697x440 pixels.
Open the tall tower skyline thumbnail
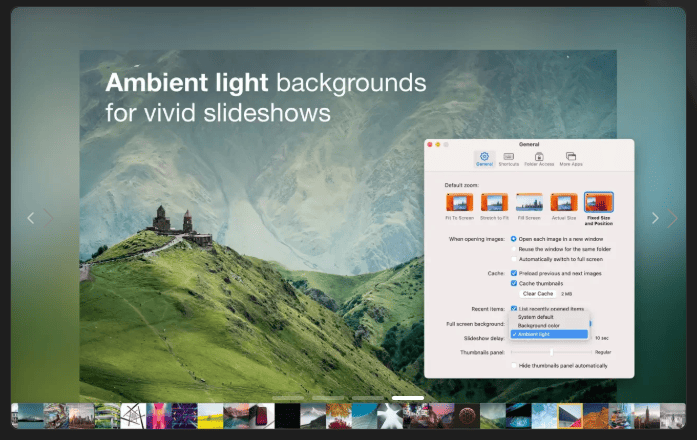pyautogui.click(x=647, y=416)
